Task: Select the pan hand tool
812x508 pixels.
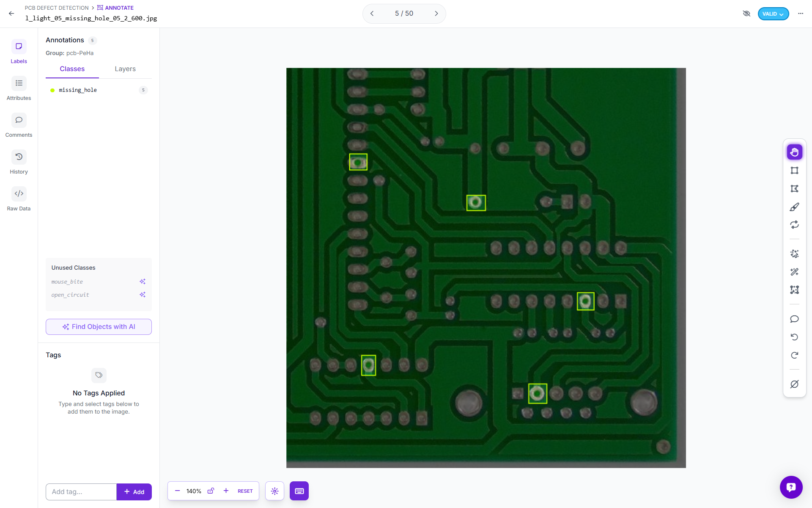Action: pyautogui.click(x=794, y=152)
